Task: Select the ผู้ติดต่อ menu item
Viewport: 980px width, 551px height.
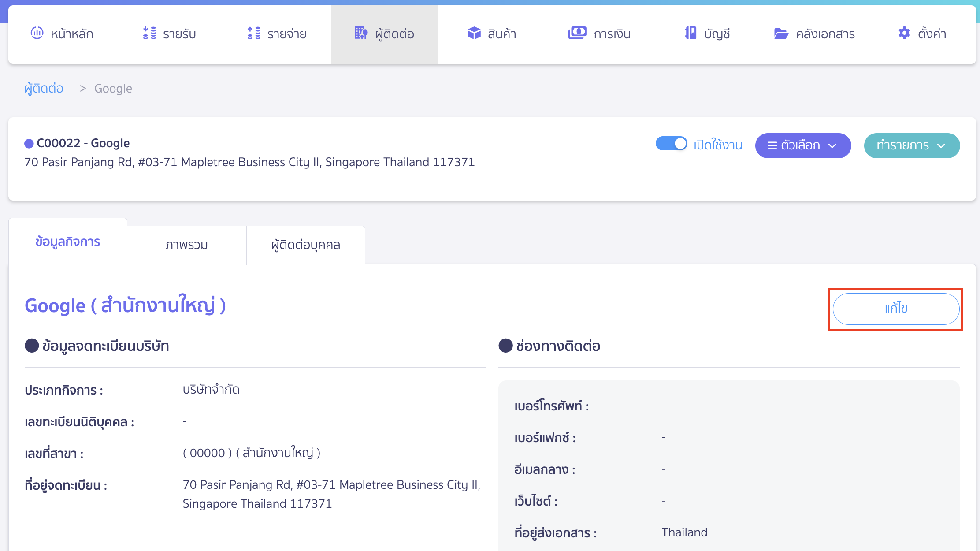Action: tap(385, 34)
